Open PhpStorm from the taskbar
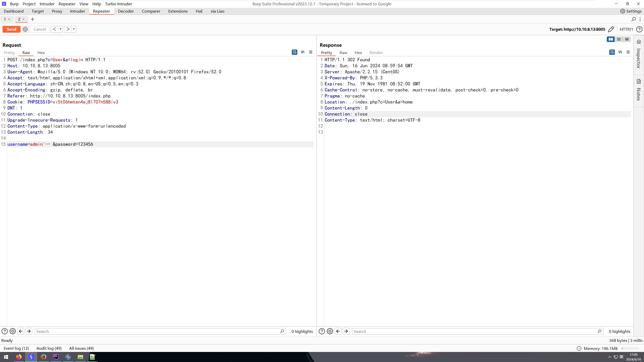This screenshot has width=644, height=362. click(56, 357)
